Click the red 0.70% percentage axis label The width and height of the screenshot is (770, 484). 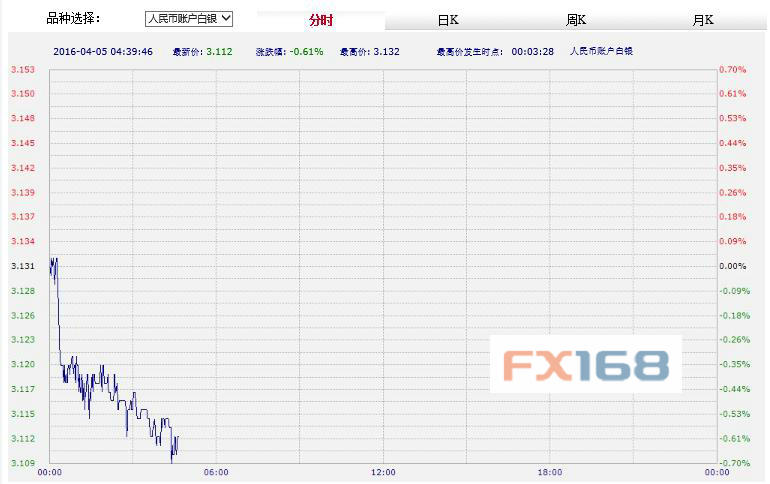tap(733, 70)
